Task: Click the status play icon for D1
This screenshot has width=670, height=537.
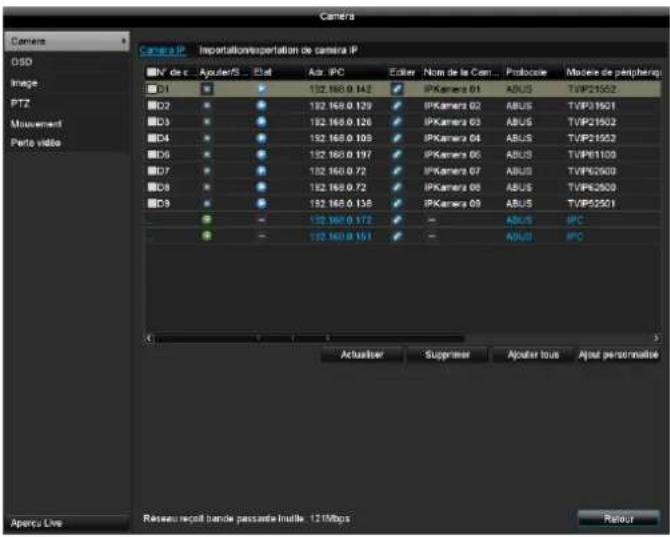Action: [262, 89]
